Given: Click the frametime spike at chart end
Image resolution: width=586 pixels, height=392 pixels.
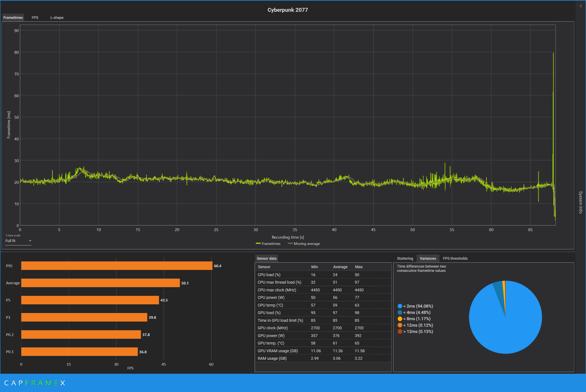Looking at the screenshot, I should point(553,112).
